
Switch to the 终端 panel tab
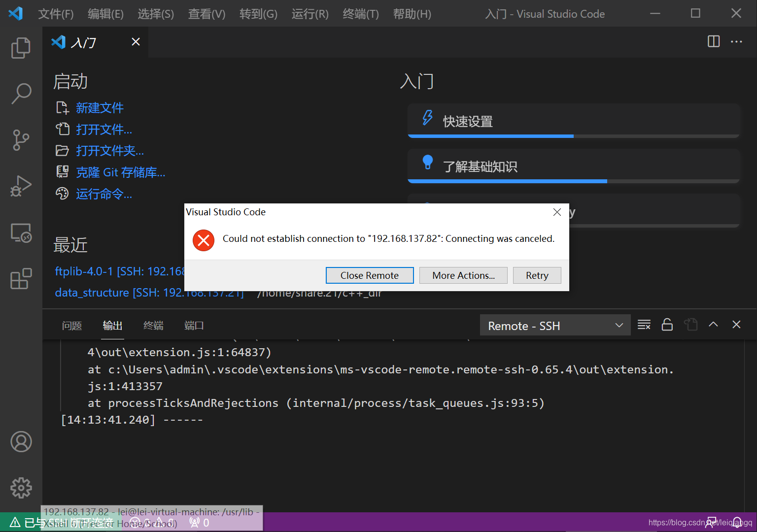click(x=153, y=325)
